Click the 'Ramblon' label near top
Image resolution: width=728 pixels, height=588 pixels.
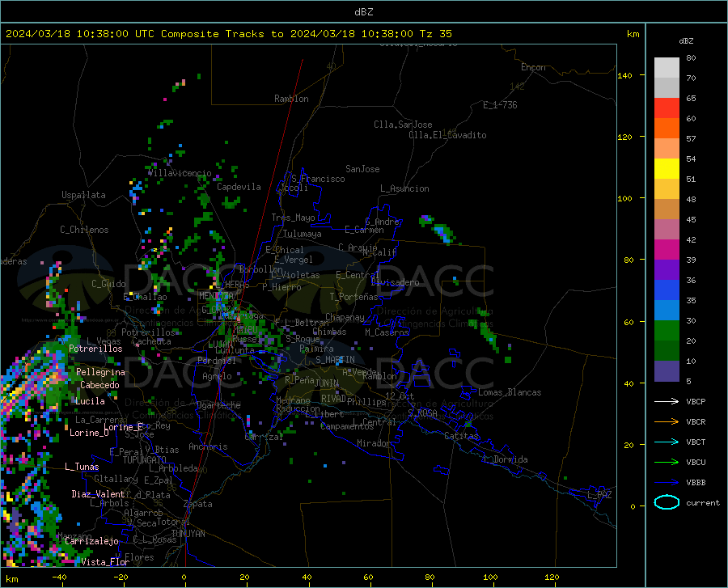coord(291,99)
